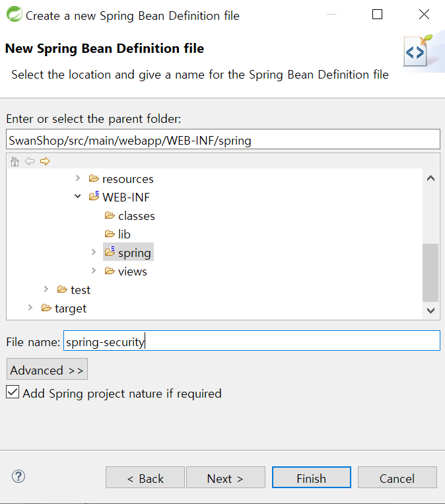Image resolution: width=445 pixels, height=504 pixels.
Task: Expand the resources folder node
Action: 78,178
